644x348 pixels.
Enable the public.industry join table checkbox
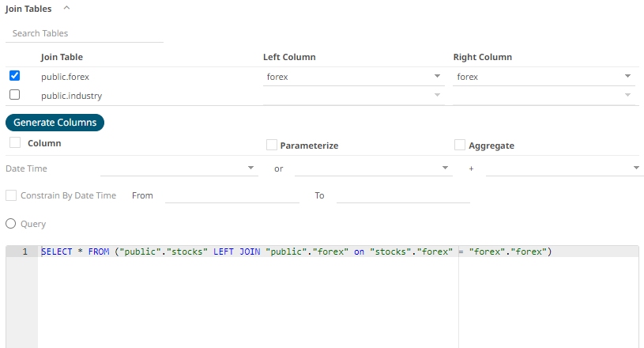[14, 95]
